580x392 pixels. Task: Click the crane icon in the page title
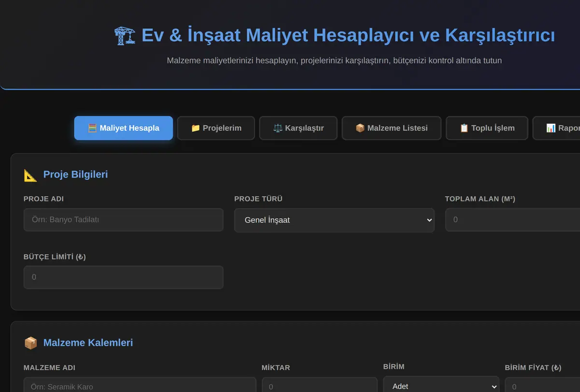point(125,36)
